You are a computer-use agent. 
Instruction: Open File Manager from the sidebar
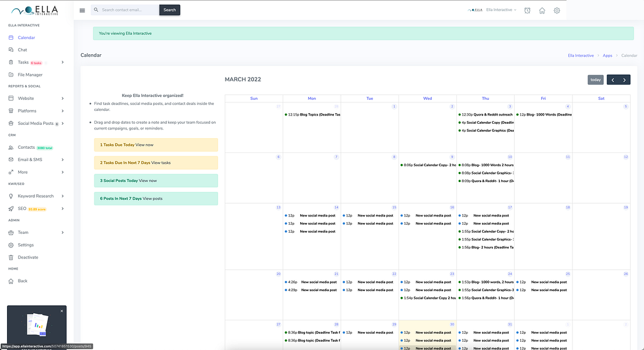30,75
